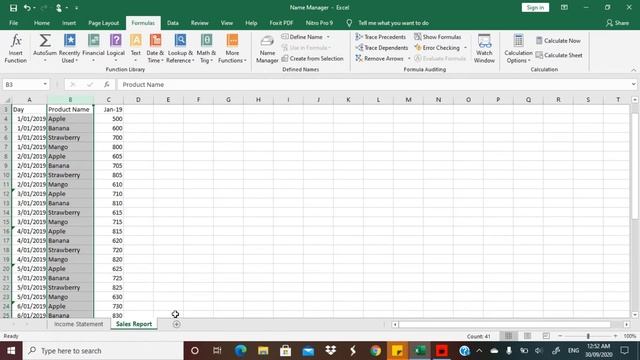Switch to the Review tab
Screen dimensions: 640x360
click(x=200, y=23)
